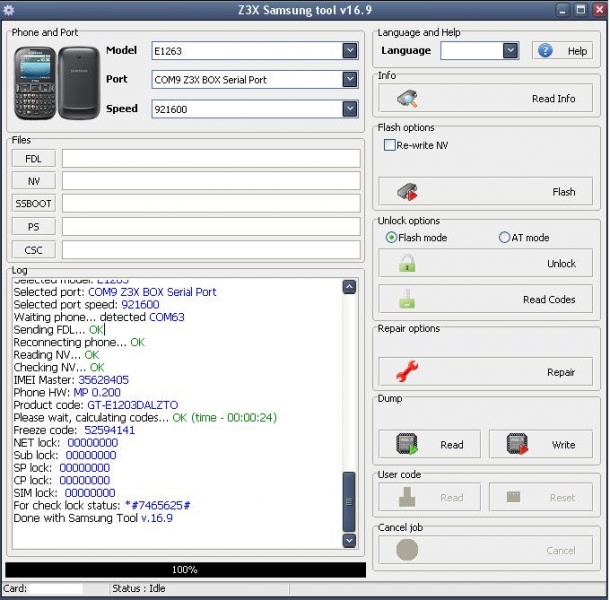Select the AT mode radio button
610x600 pixels.
click(504, 237)
